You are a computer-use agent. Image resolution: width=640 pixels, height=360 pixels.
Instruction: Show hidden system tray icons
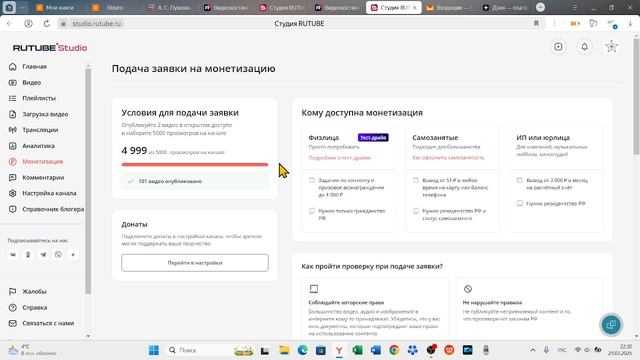pyautogui.click(x=533, y=350)
